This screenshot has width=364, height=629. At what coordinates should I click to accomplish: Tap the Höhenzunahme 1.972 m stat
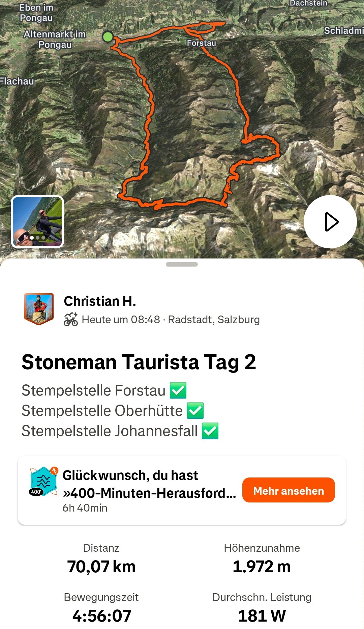[262, 559]
